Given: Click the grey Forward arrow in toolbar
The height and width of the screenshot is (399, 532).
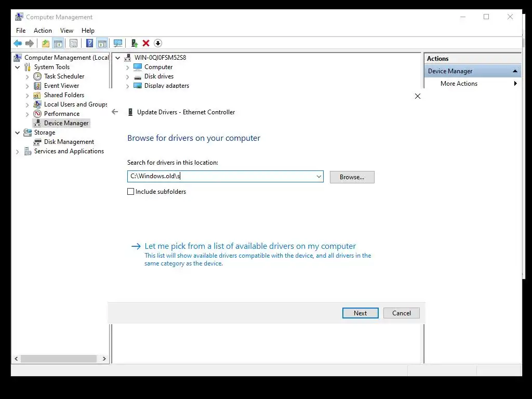Looking at the screenshot, I should (x=30, y=43).
